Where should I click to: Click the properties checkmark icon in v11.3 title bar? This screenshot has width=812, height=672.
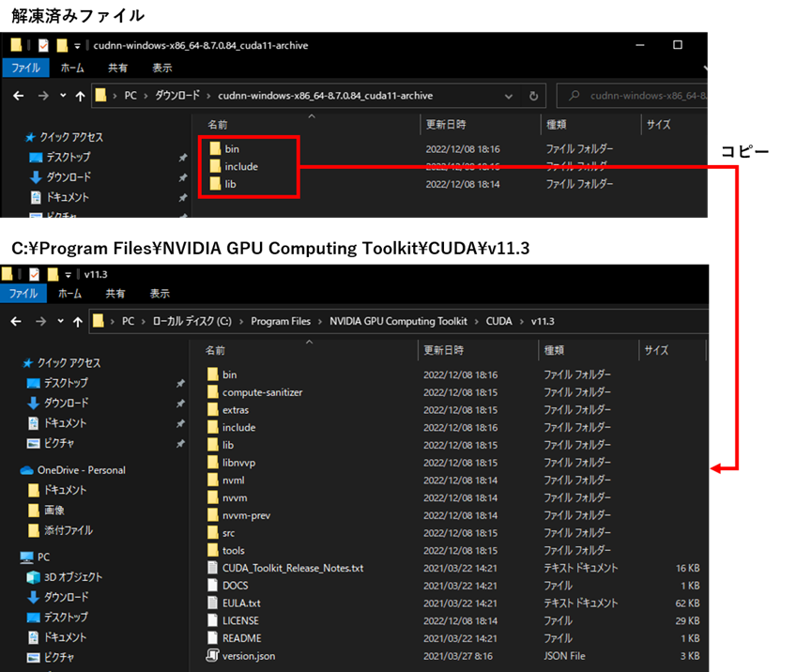[x=34, y=274]
